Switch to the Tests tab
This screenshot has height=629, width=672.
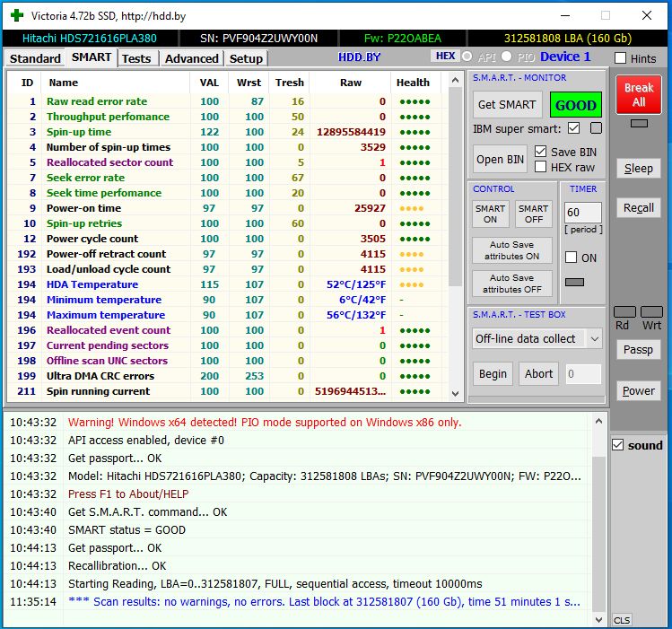[136, 58]
